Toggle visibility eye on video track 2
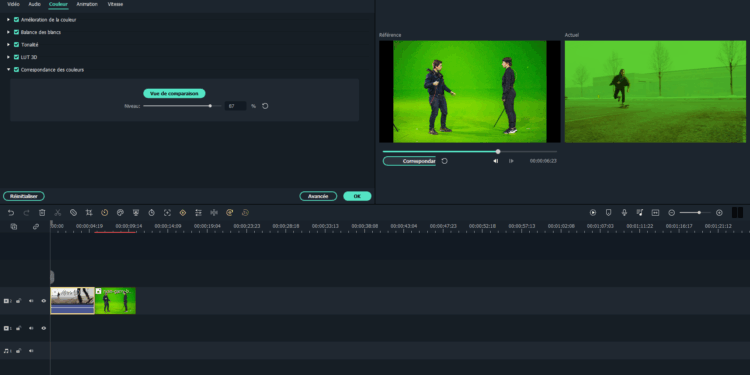This screenshot has height=375, width=750. [44, 301]
